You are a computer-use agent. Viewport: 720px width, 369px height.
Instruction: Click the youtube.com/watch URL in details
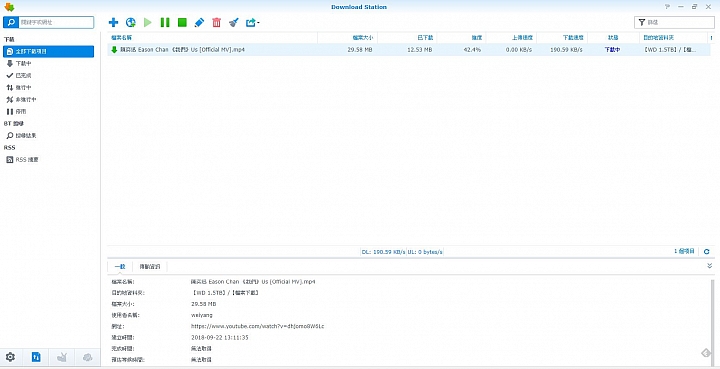pos(258,326)
